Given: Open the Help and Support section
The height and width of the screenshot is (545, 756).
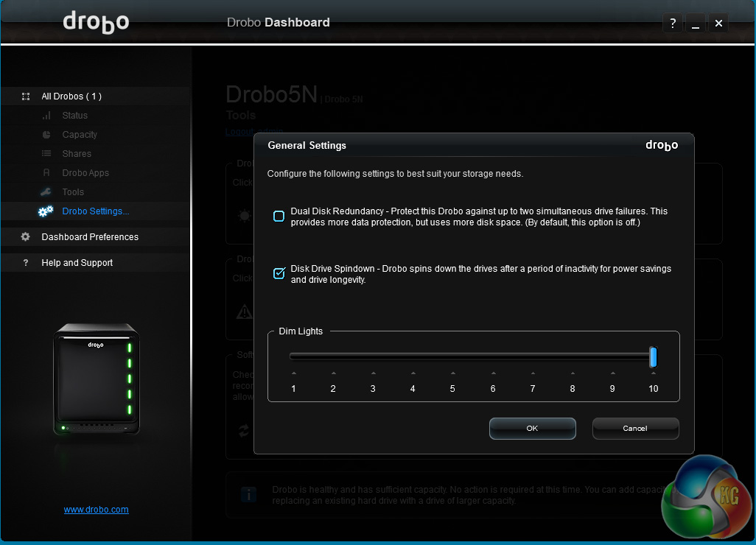Looking at the screenshot, I should pyautogui.click(x=77, y=263).
